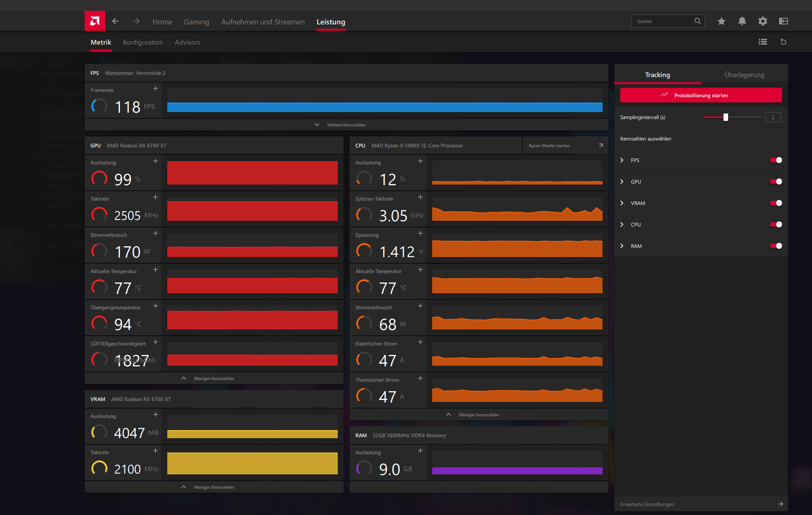
Task: Click the AMD logo home icon
Action: click(x=95, y=21)
